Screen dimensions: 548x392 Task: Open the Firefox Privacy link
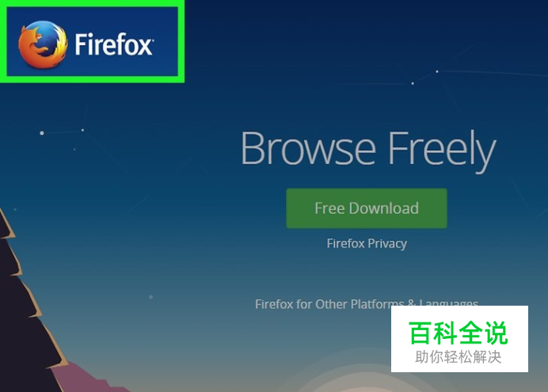coord(367,243)
